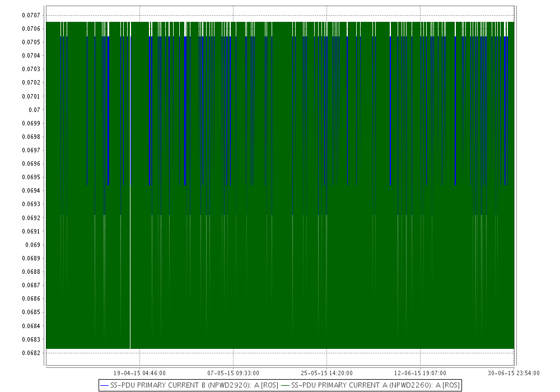Click y-axis value 0.0685

pos(31,312)
